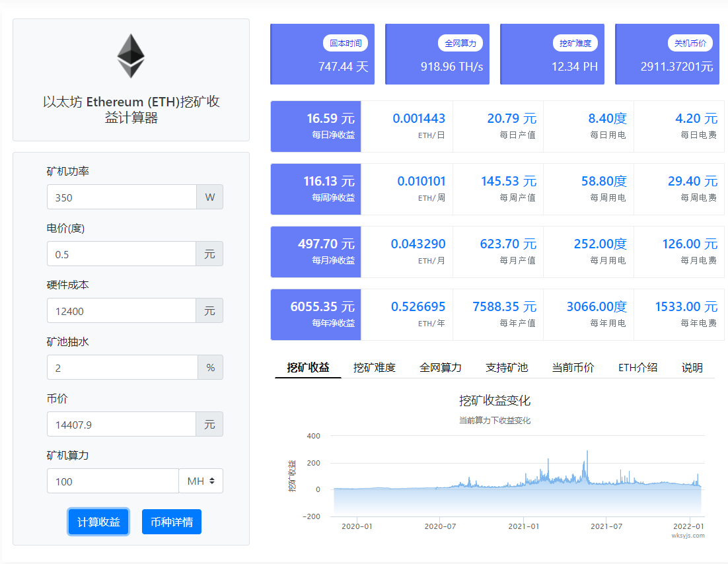Open the 全网算力 tab
Screen dimensions: 728x564
[440, 368]
